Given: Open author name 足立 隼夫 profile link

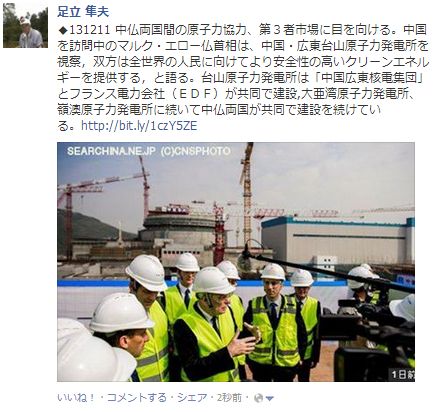Looking at the screenshot, I should tap(83, 12).
